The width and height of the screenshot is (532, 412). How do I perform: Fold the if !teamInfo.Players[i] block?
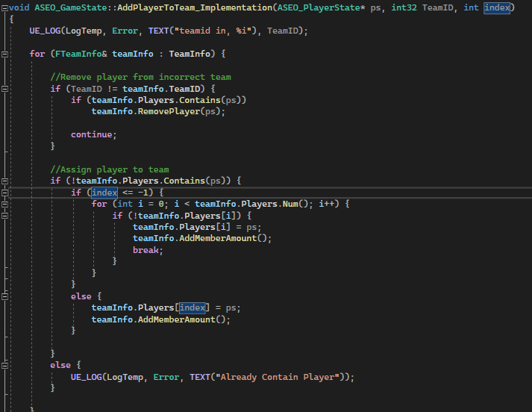(4, 216)
